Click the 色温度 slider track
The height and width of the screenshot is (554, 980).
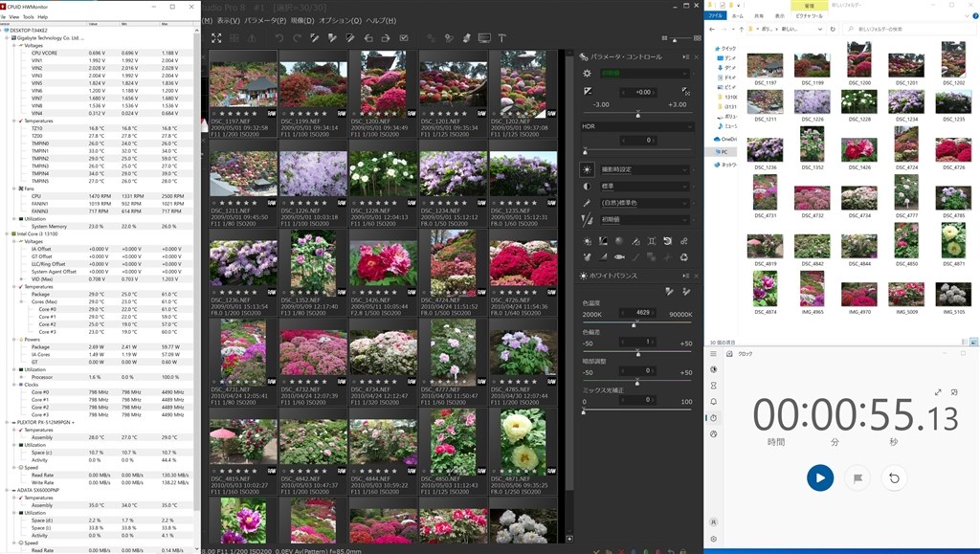pos(638,324)
